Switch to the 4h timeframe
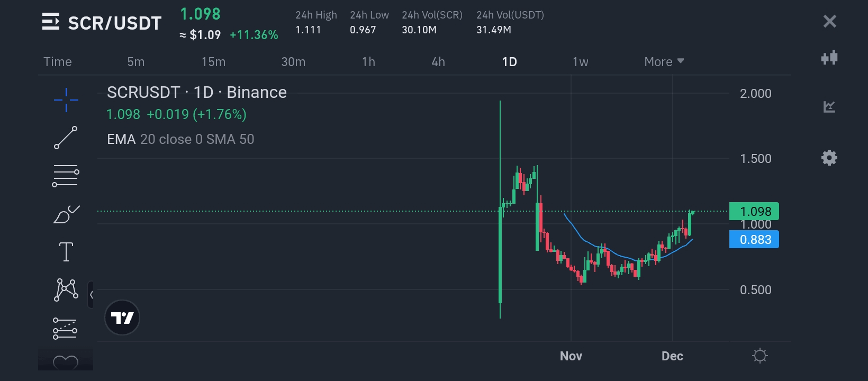Screen dimensions: 868x381 [x=438, y=62]
